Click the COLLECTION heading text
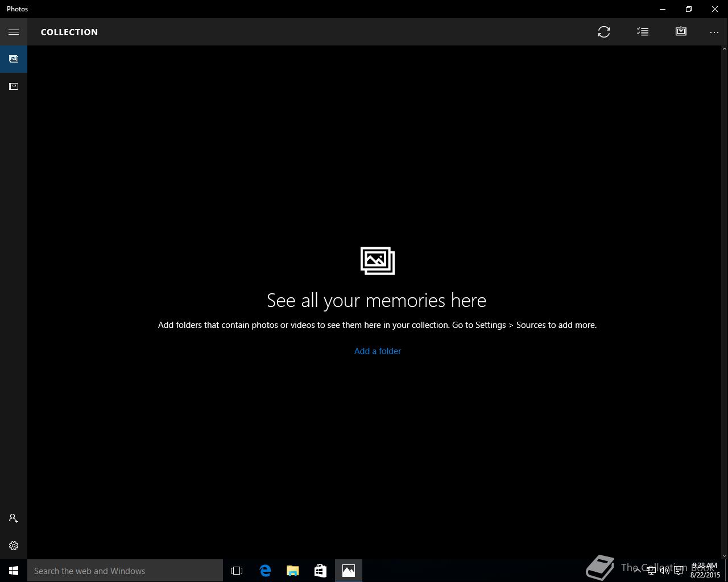This screenshot has width=728, height=582. point(69,32)
